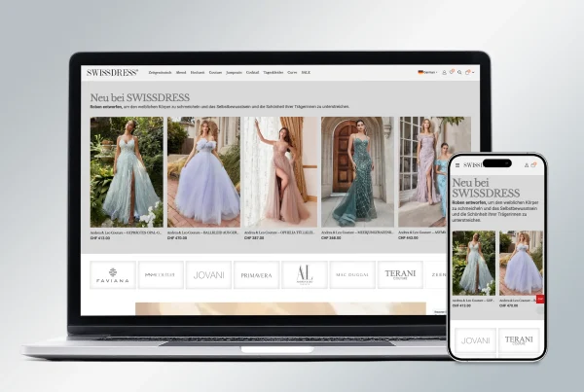Image resolution: width=584 pixels, height=392 pixels.
Task: Click the search magnifier icon on the laptop
Action: (x=459, y=73)
